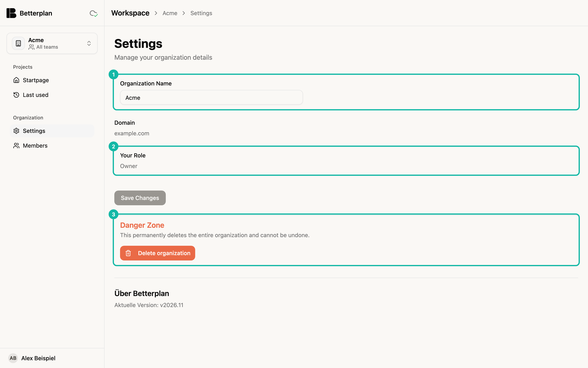Viewport: 588px width, 368px height.
Task: Click the Projects section label
Action: point(23,67)
